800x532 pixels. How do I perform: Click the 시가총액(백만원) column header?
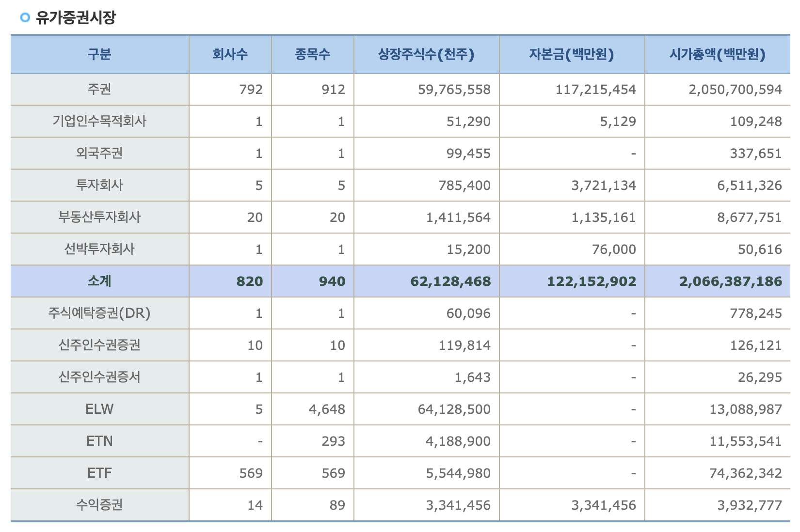click(x=717, y=54)
